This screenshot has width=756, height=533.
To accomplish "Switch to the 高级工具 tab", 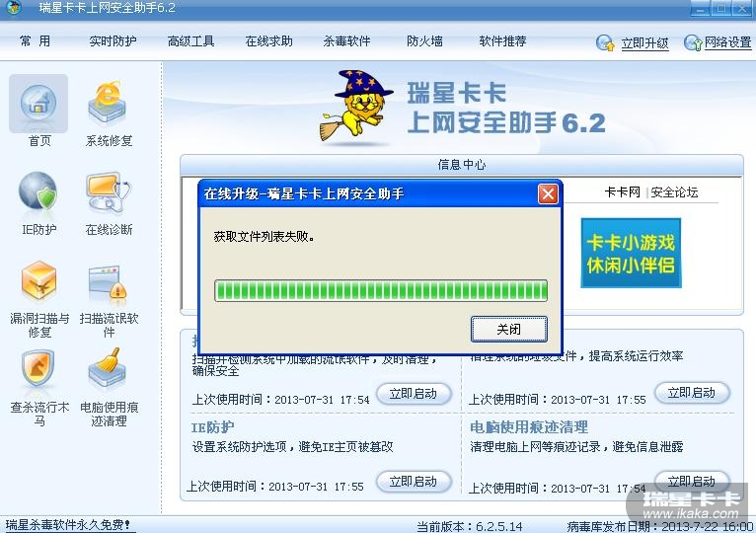I will [x=190, y=41].
